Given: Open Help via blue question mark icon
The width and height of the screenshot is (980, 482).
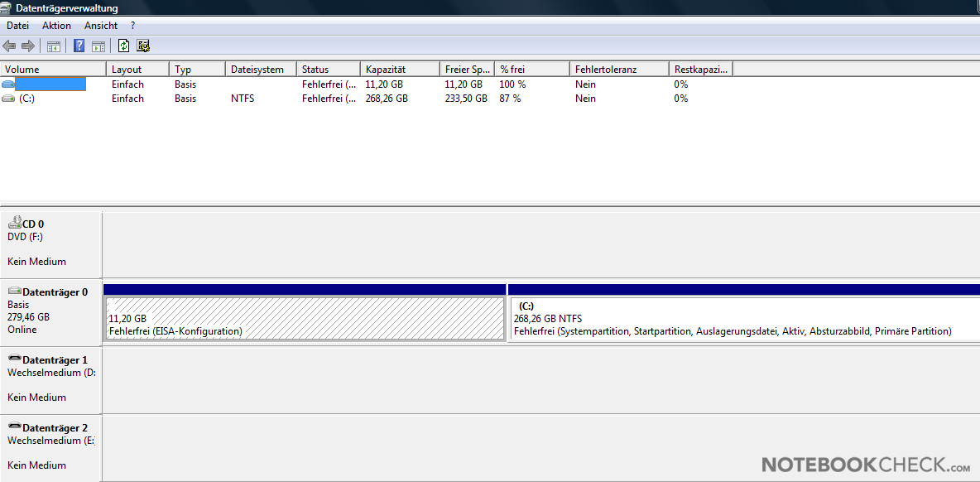Looking at the screenshot, I should point(79,46).
